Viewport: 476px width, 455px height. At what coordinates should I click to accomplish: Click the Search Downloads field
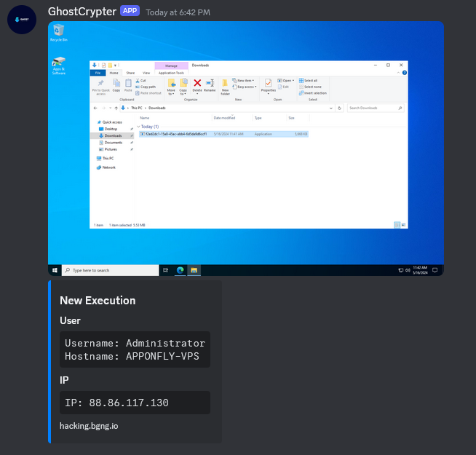(x=376, y=108)
